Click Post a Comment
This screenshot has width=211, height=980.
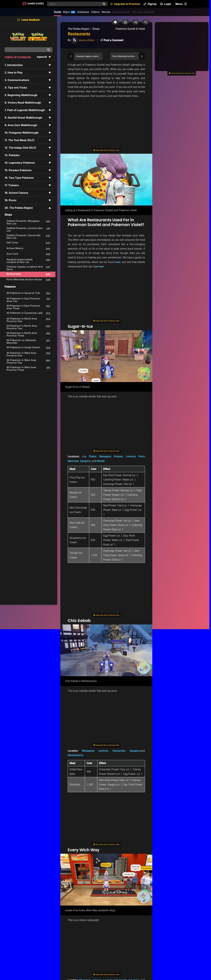point(112,40)
